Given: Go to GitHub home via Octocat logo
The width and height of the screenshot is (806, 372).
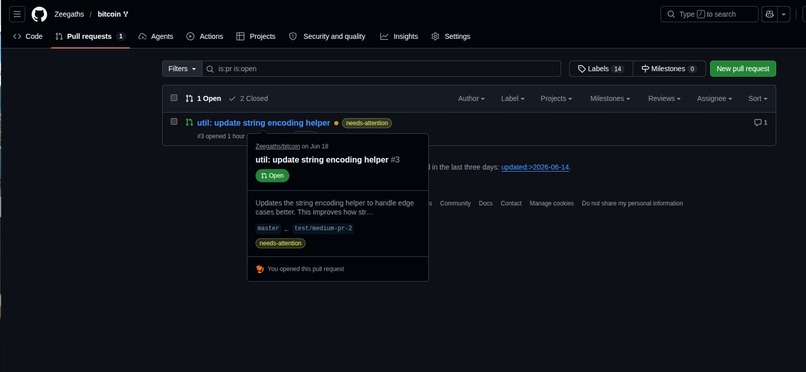Looking at the screenshot, I should 39,14.
